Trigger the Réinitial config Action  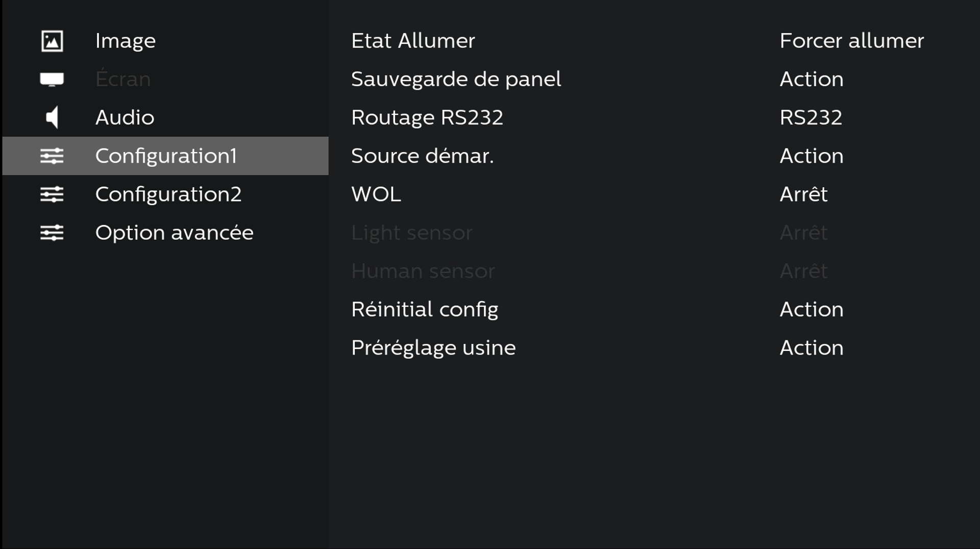click(811, 309)
